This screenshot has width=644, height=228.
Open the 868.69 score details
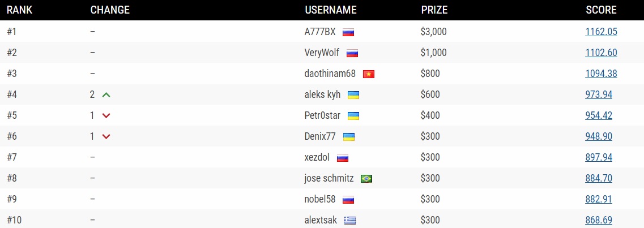point(599,220)
